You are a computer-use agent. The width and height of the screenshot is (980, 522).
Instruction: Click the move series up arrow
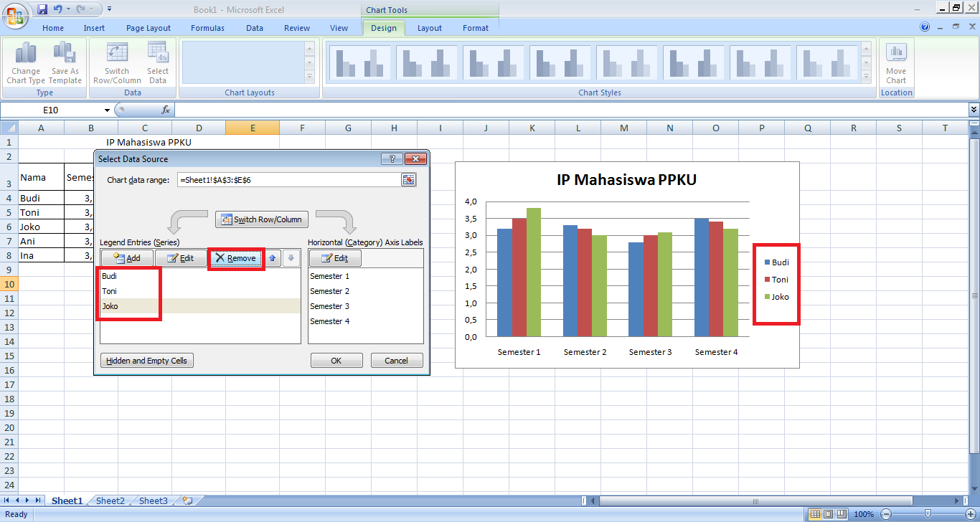pos(273,258)
